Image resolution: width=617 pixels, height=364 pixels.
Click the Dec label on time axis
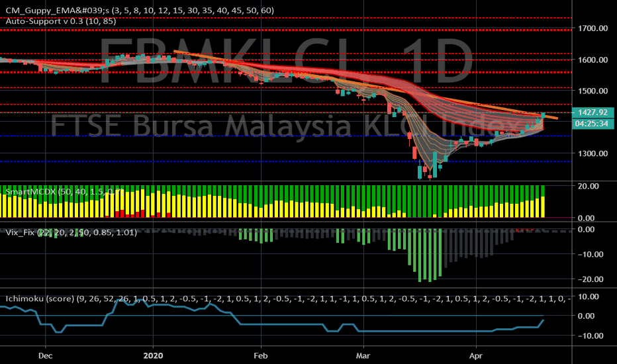45,356
